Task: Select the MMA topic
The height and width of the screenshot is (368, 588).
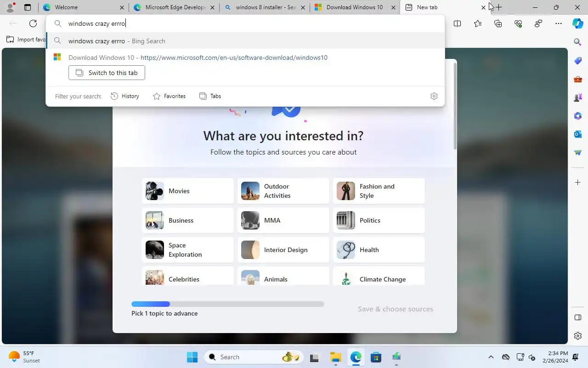Action: 283,220
